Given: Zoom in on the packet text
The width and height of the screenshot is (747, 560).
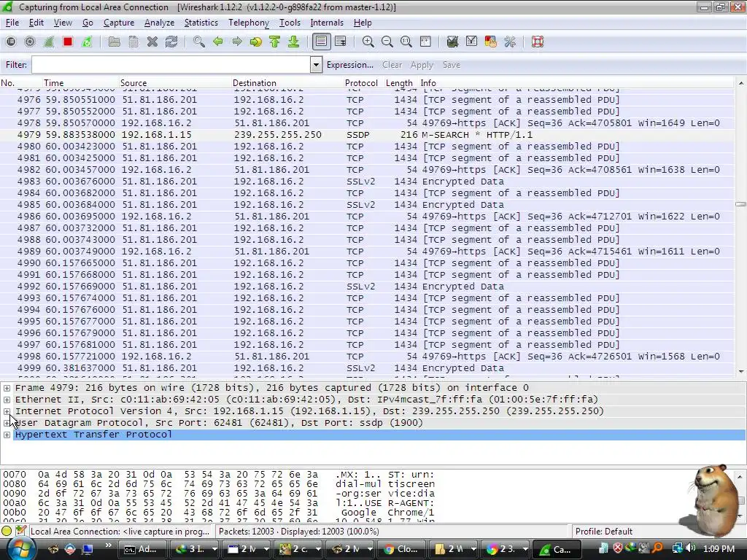Looking at the screenshot, I should (x=368, y=42).
